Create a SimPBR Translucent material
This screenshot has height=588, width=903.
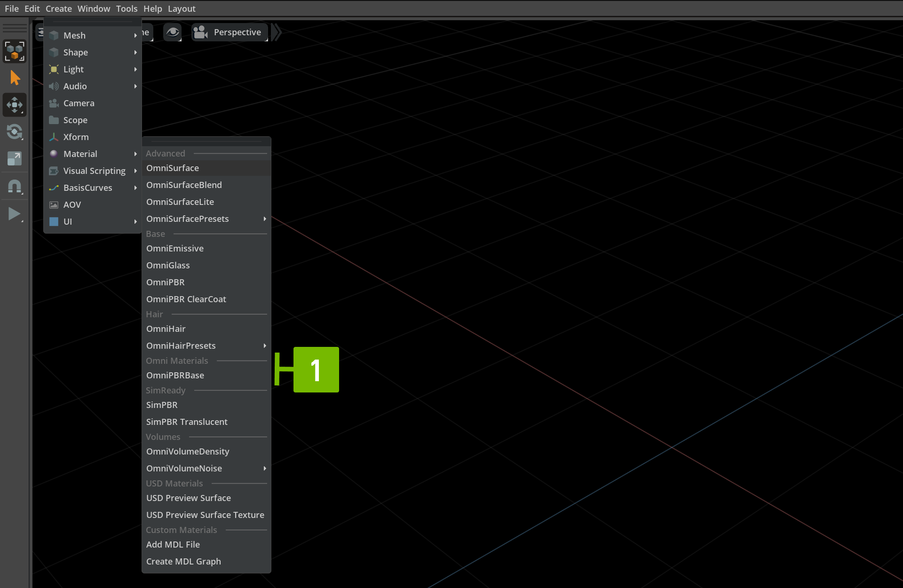[x=206, y=422]
